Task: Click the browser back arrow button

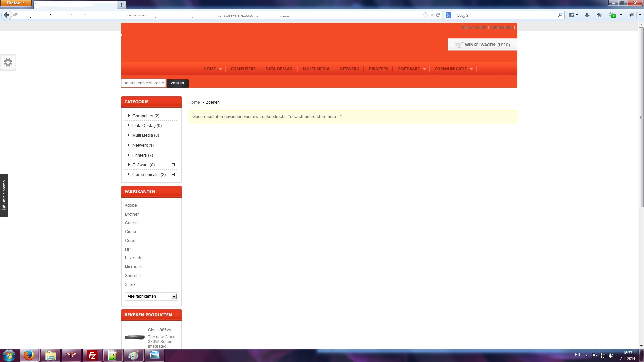Action: tap(6, 15)
